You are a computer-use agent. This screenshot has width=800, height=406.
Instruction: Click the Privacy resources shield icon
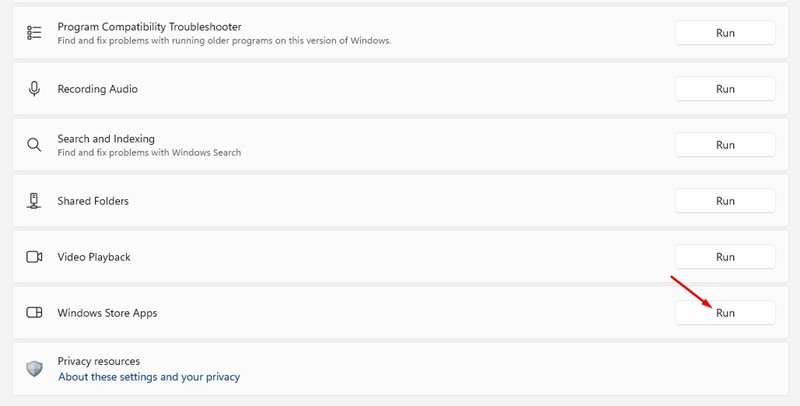[34, 369]
